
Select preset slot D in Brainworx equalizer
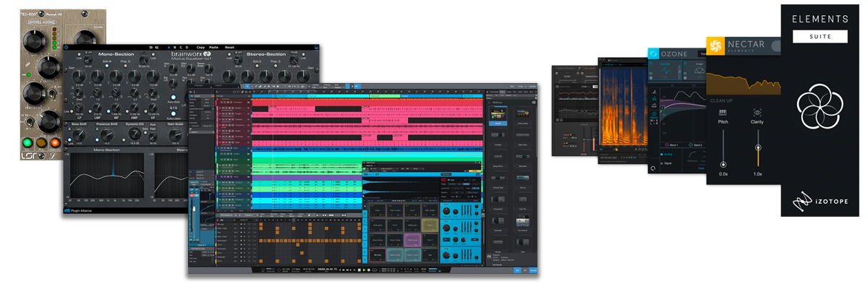tap(187, 47)
